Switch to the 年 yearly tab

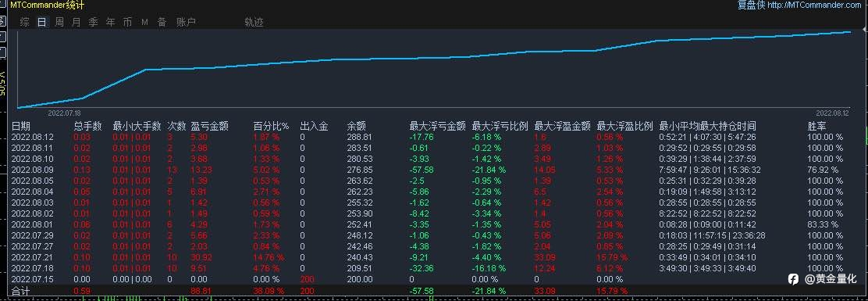(x=111, y=22)
